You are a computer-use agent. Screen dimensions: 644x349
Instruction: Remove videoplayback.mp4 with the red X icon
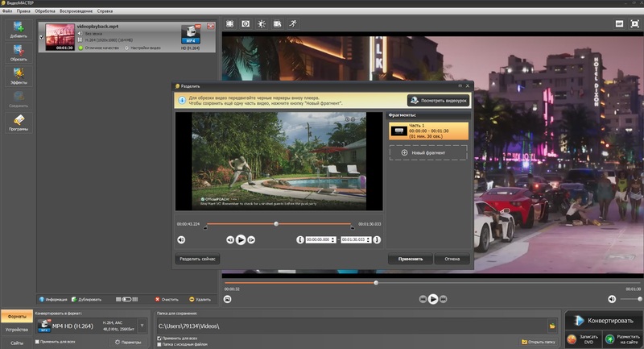210,27
